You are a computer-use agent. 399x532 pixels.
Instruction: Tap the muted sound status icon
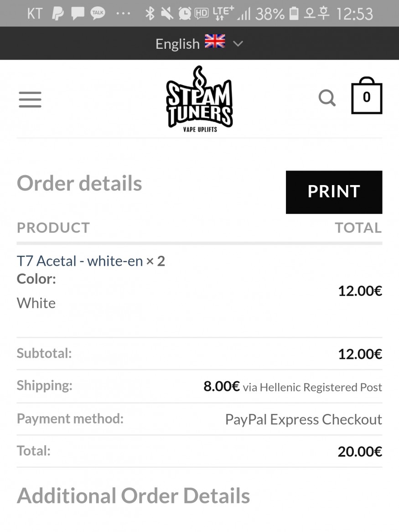click(167, 14)
